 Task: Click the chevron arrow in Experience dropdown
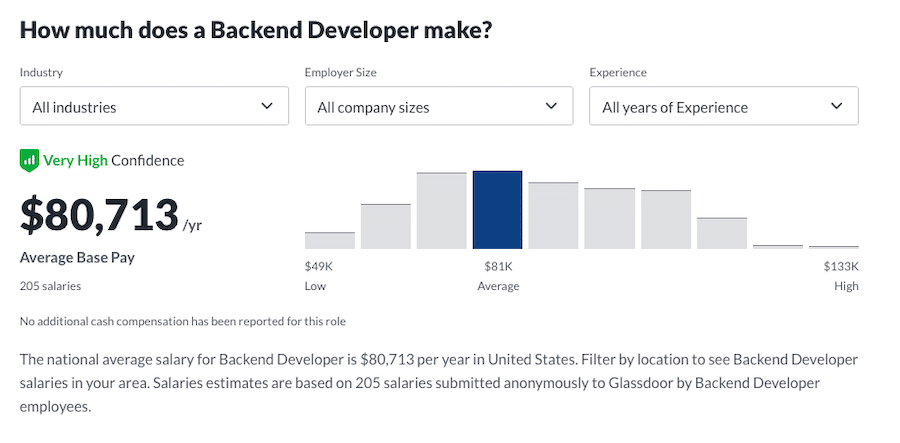click(x=836, y=106)
